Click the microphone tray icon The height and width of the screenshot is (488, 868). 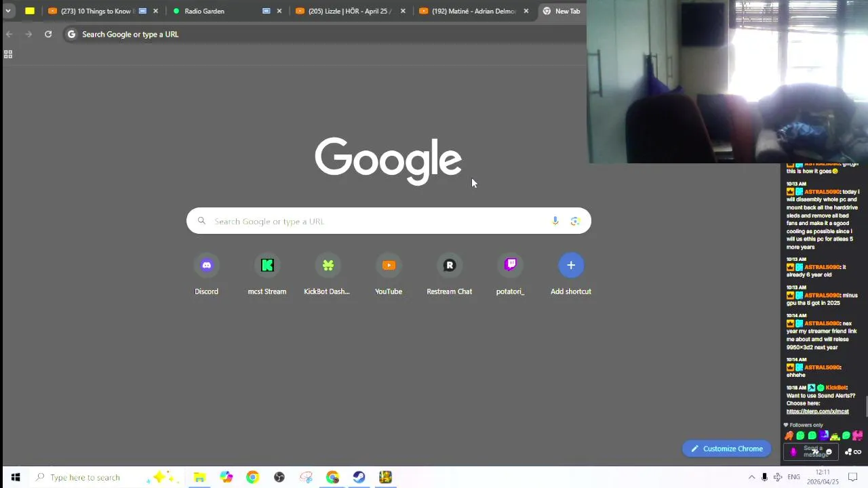click(x=764, y=477)
